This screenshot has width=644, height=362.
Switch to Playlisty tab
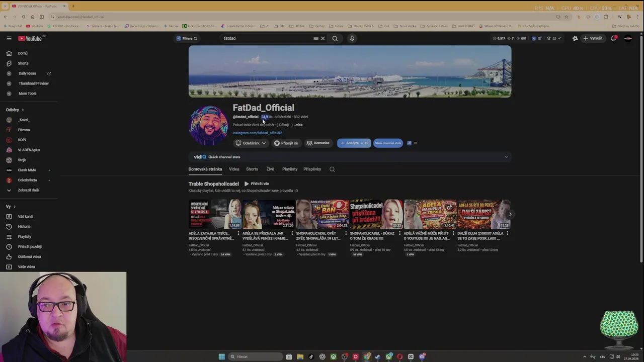(x=290, y=169)
